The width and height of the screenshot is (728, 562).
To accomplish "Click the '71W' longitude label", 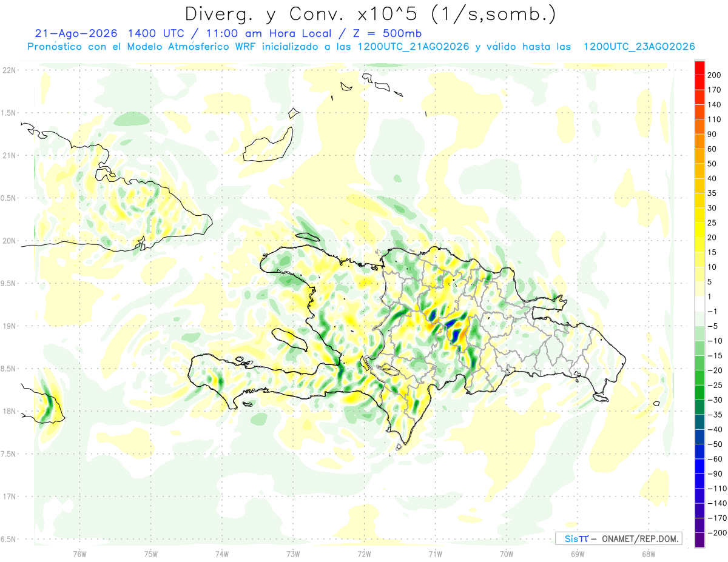I will pos(435,554).
